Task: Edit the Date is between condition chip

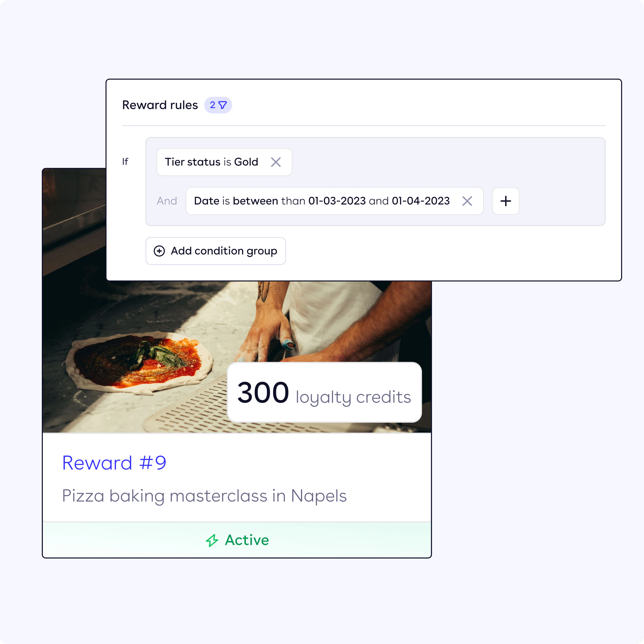Action: point(322,201)
